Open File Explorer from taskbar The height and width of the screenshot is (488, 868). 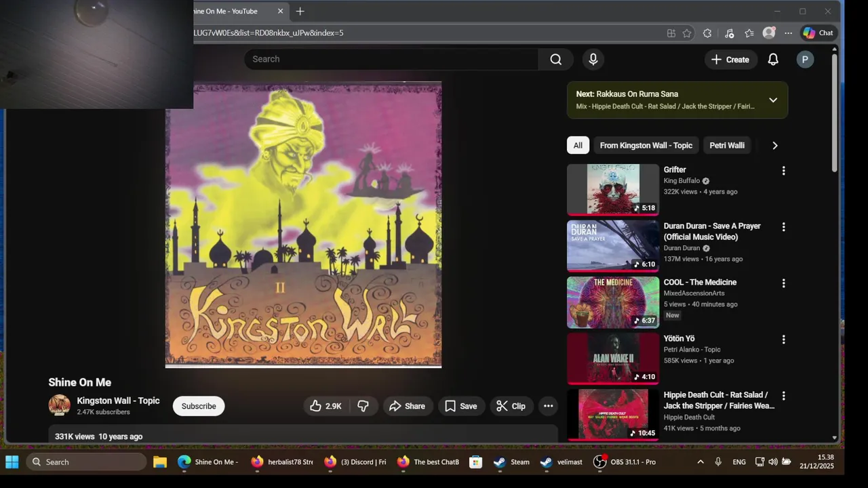pyautogui.click(x=160, y=462)
